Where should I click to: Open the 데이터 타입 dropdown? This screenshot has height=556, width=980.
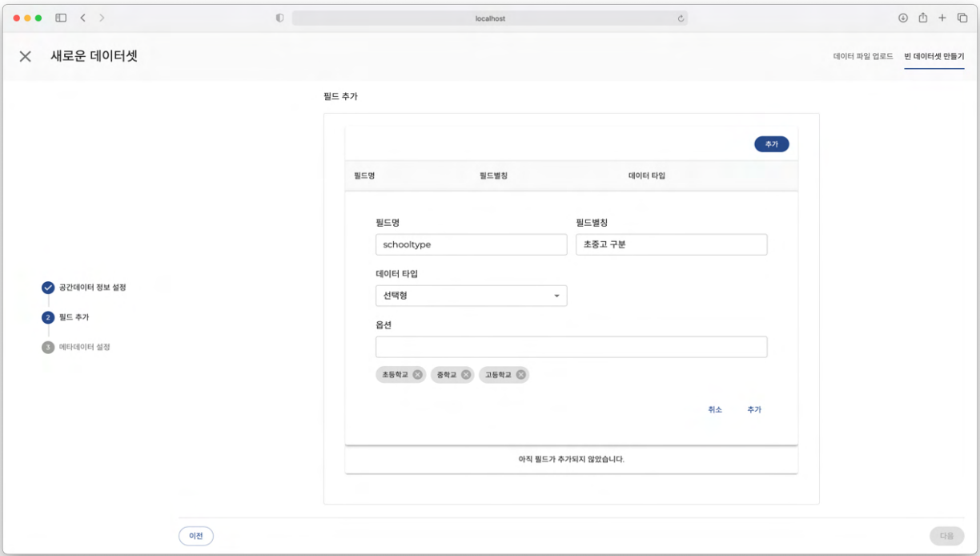[471, 296]
